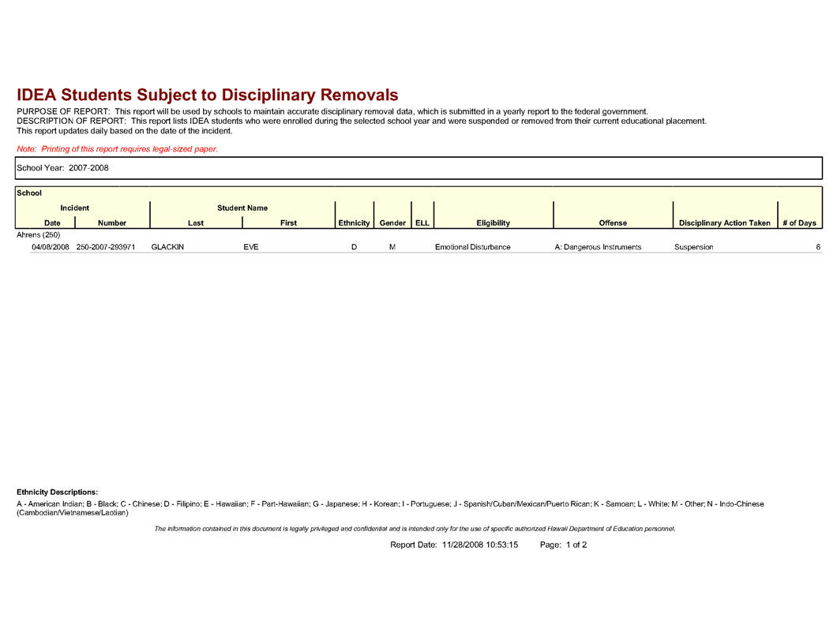
Task: Click the # of Days column header
Action: pyautogui.click(x=799, y=223)
